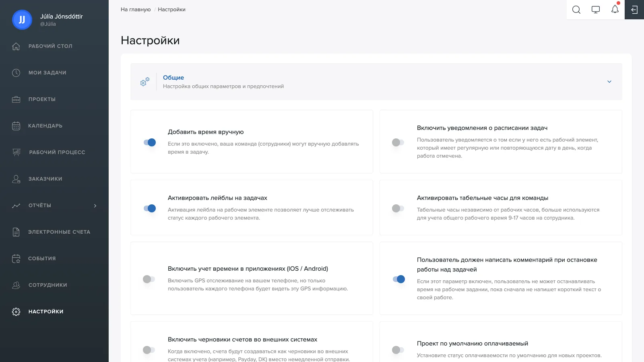Viewport: 644px width, 362px height.
Task: Click the starred calendar icon for События
Action: tap(16, 259)
